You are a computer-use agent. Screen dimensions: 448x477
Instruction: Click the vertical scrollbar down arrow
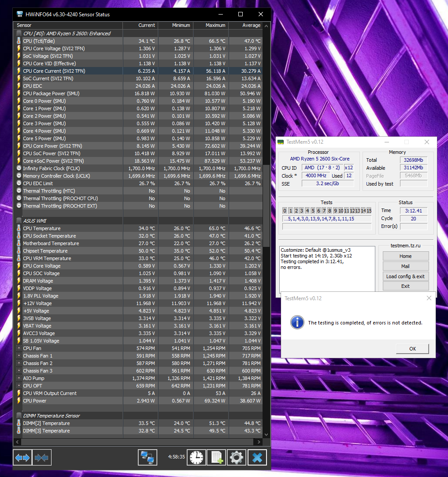[x=266, y=434]
